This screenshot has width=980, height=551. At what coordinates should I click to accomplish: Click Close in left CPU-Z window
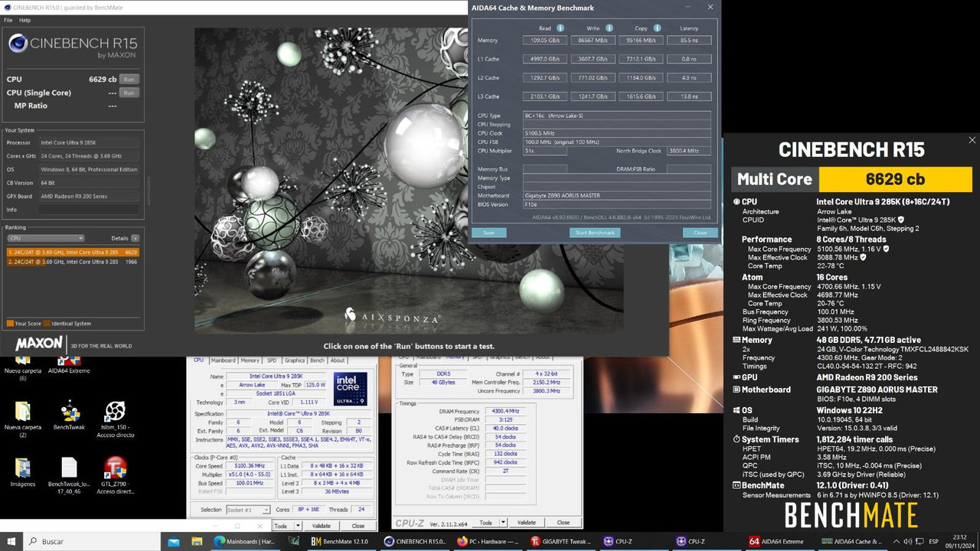click(358, 526)
